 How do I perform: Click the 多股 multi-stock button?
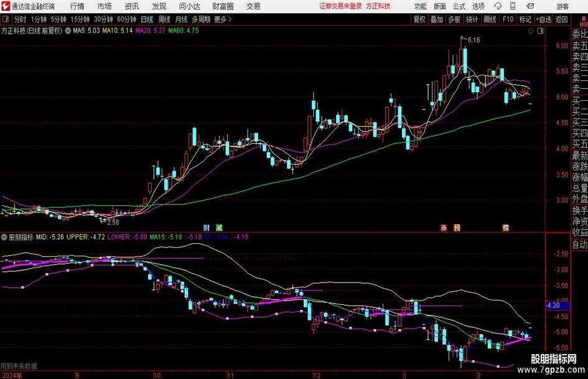(454, 19)
